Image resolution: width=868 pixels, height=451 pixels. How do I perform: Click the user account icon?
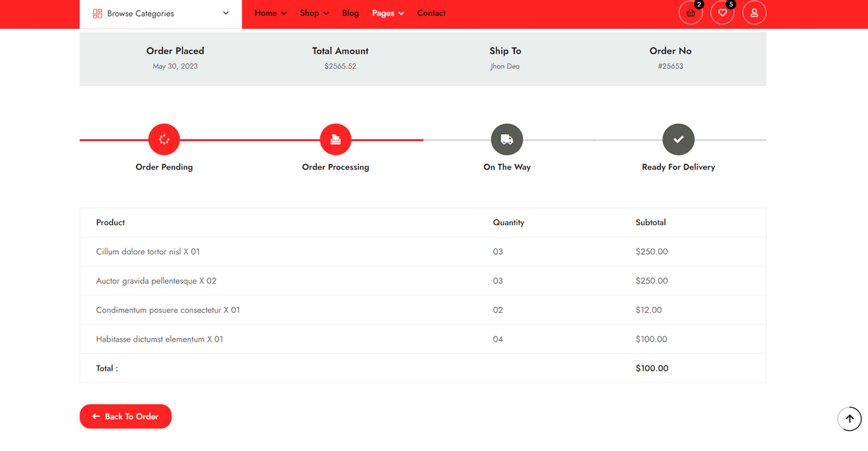pyautogui.click(x=754, y=13)
